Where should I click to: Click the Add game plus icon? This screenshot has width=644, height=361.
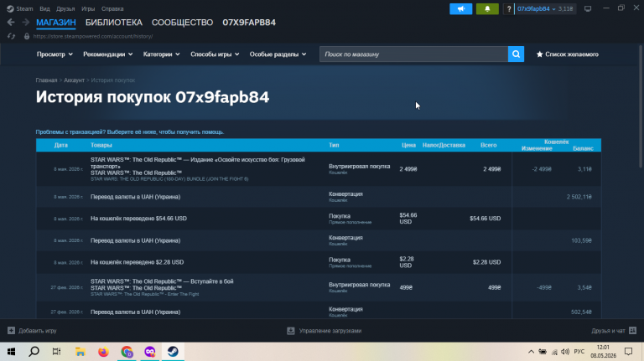pos(11,331)
